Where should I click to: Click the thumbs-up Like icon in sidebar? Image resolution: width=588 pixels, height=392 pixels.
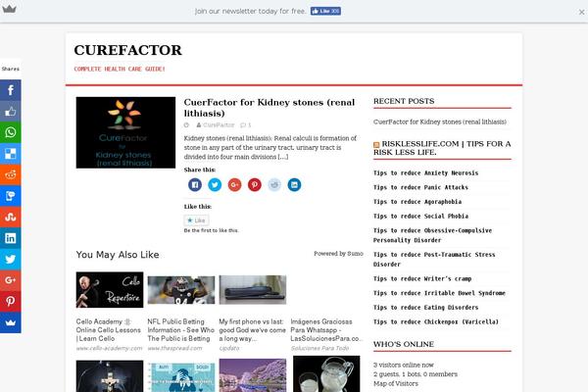(11, 111)
